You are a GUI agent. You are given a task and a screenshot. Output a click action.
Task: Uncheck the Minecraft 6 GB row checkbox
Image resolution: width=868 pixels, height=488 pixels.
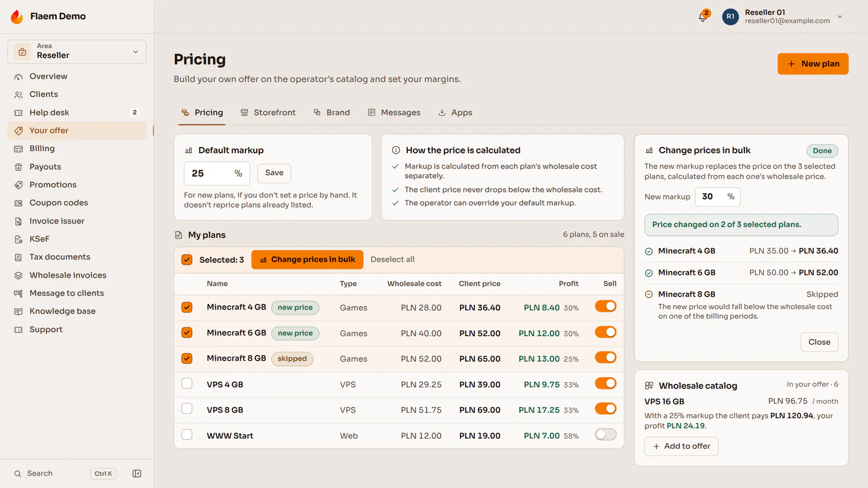coord(187,332)
